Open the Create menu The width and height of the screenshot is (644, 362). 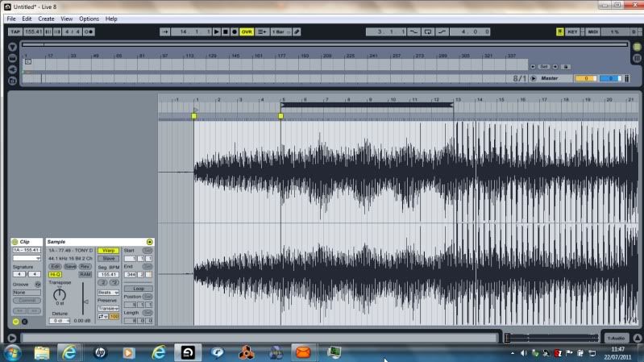point(47,18)
